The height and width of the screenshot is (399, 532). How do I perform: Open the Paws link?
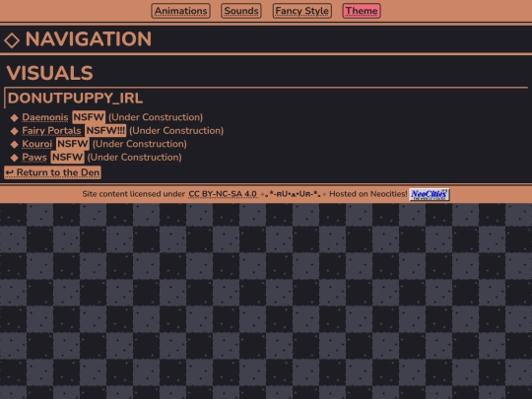pos(34,158)
